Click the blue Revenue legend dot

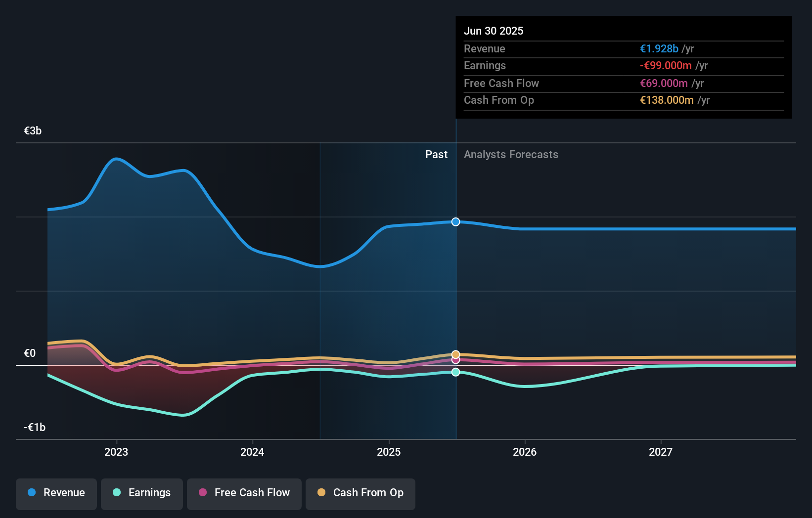(31, 493)
